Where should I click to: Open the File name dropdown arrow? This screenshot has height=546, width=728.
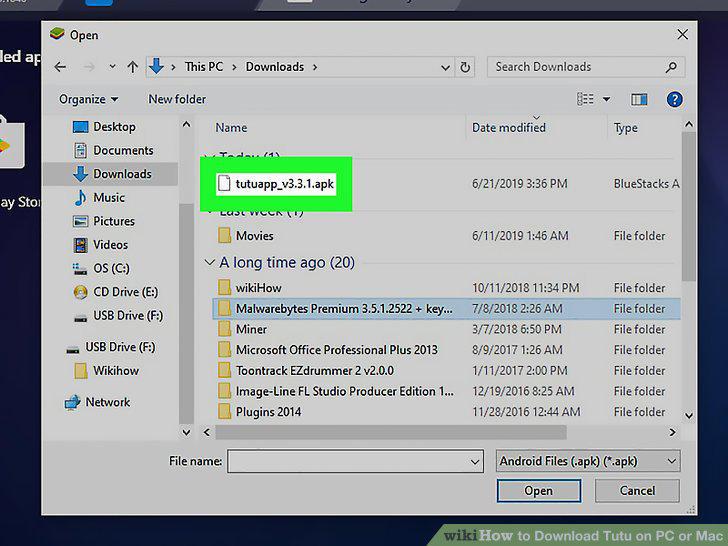[x=474, y=462]
